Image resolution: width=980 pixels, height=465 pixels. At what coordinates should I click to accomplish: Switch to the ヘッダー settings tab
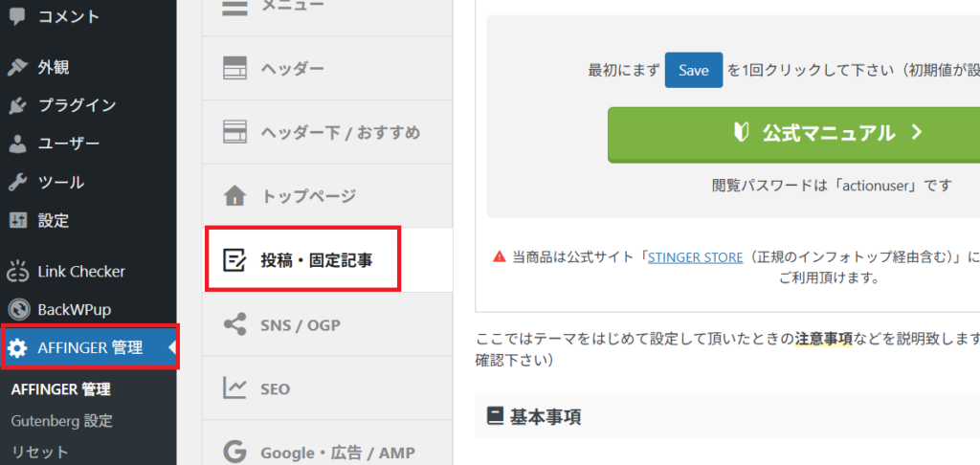click(x=292, y=68)
